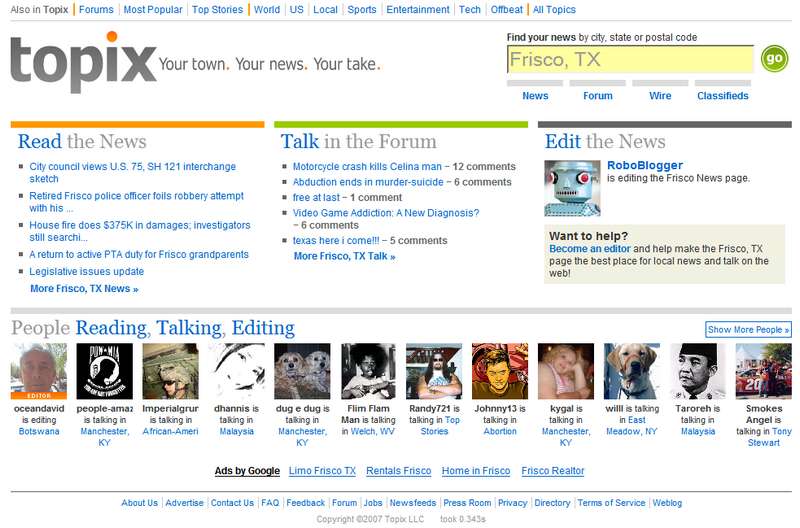
Task: Open Johnny13's cartoon avatar
Action: (500, 371)
